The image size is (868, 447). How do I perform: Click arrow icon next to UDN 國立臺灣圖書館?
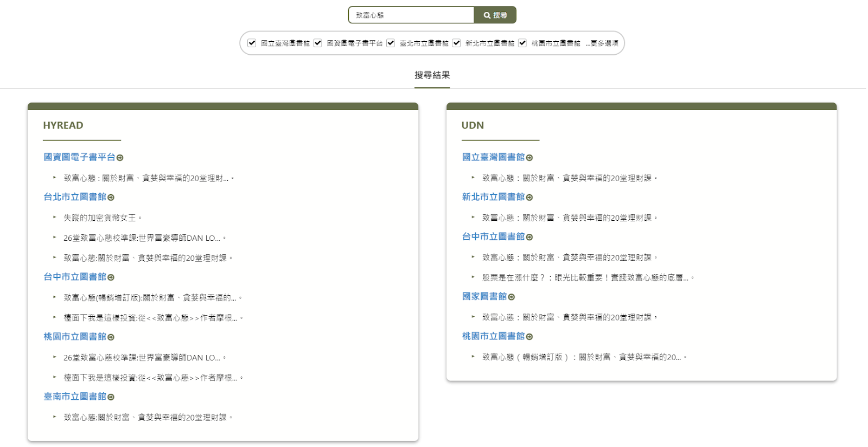tap(529, 158)
